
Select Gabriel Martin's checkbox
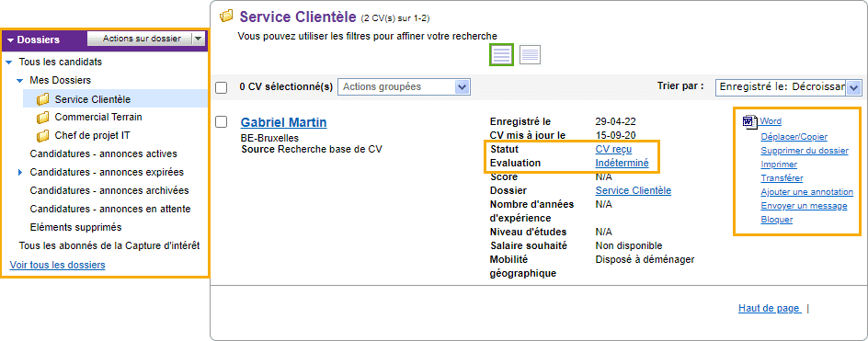(221, 121)
